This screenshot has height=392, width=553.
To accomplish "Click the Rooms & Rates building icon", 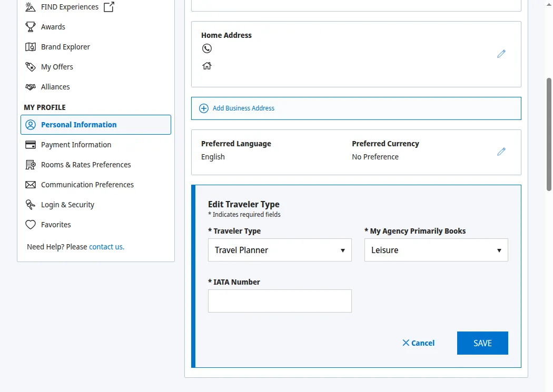I will (31, 165).
